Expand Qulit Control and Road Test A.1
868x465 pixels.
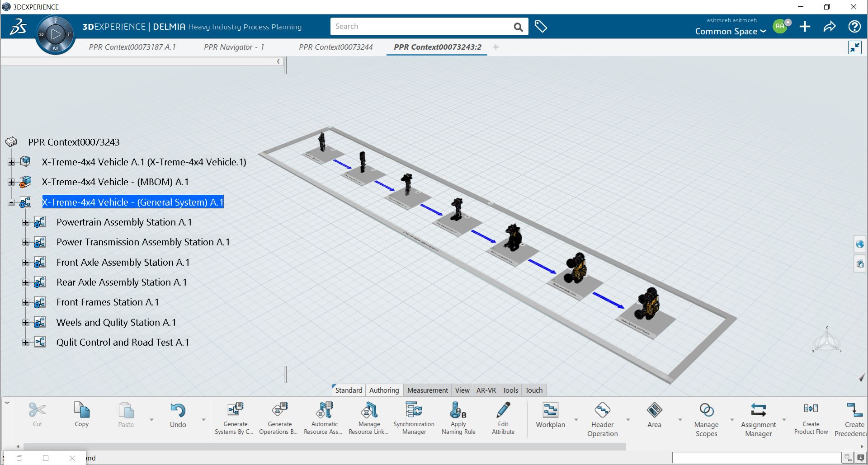click(x=26, y=343)
